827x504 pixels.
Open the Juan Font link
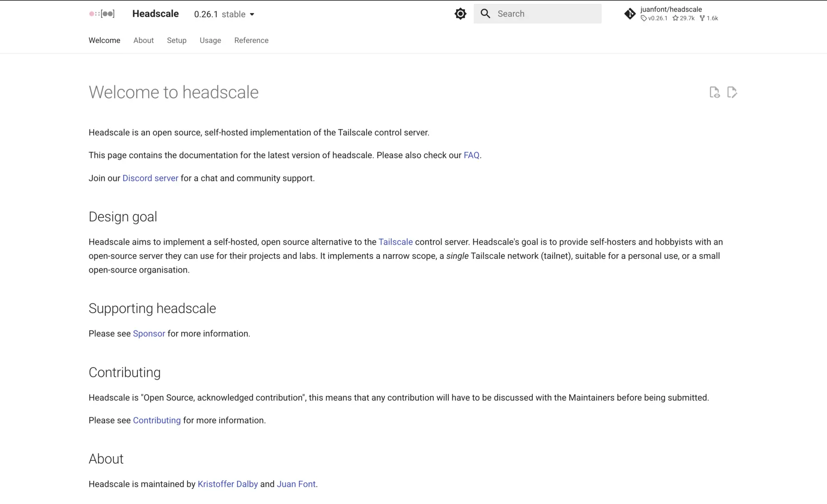296,484
